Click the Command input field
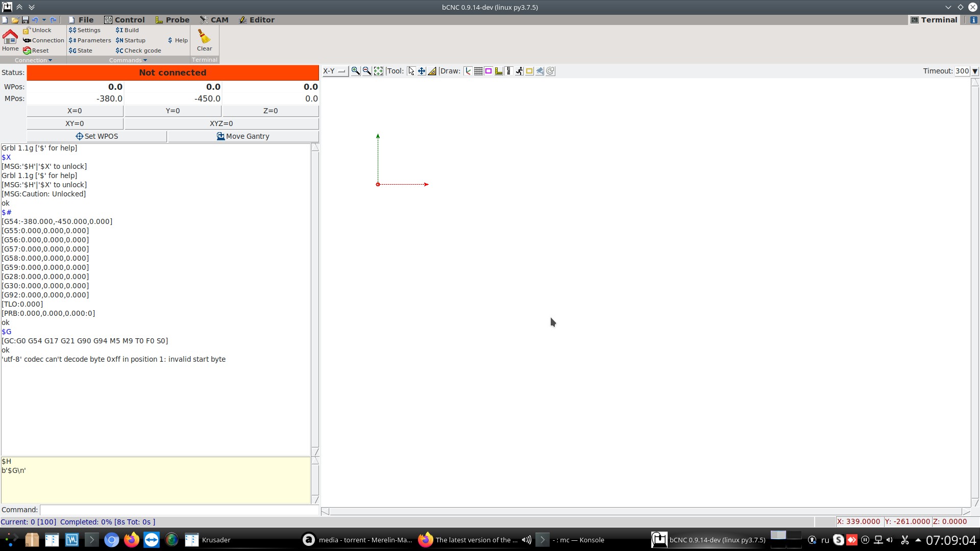The image size is (980, 551). pyautogui.click(x=179, y=510)
